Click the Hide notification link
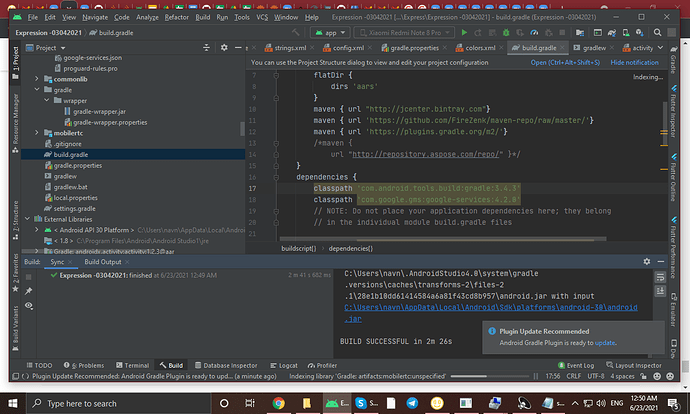This screenshot has height=414, width=690. point(634,62)
